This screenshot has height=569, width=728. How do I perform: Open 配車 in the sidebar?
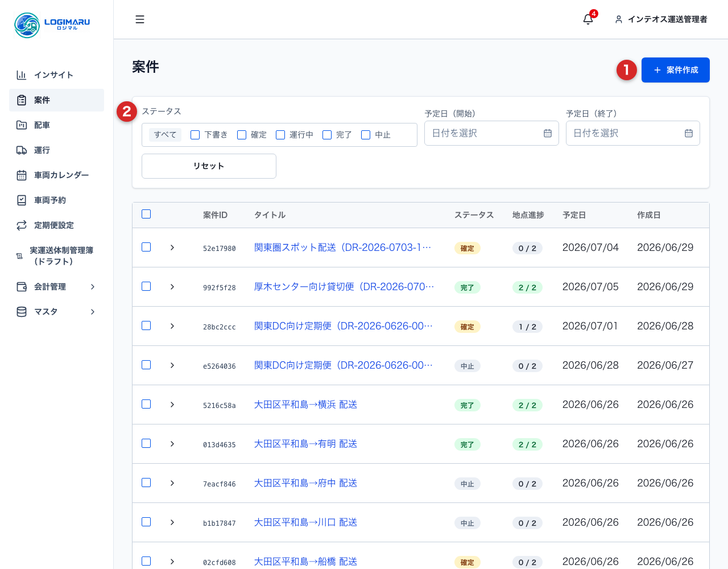56,125
